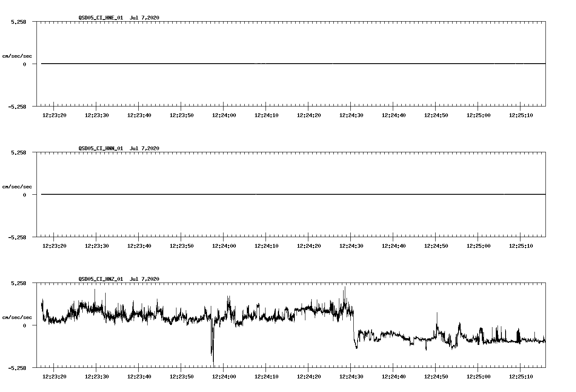The image size is (576, 392).
Task: Click the 0 axis value on HNE plot
Action: click(25, 64)
